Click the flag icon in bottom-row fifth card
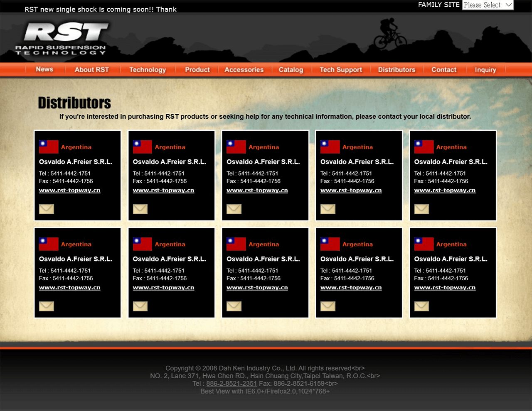This screenshot has height=411, width=532. pyautogui.click(x=424, y=244)
